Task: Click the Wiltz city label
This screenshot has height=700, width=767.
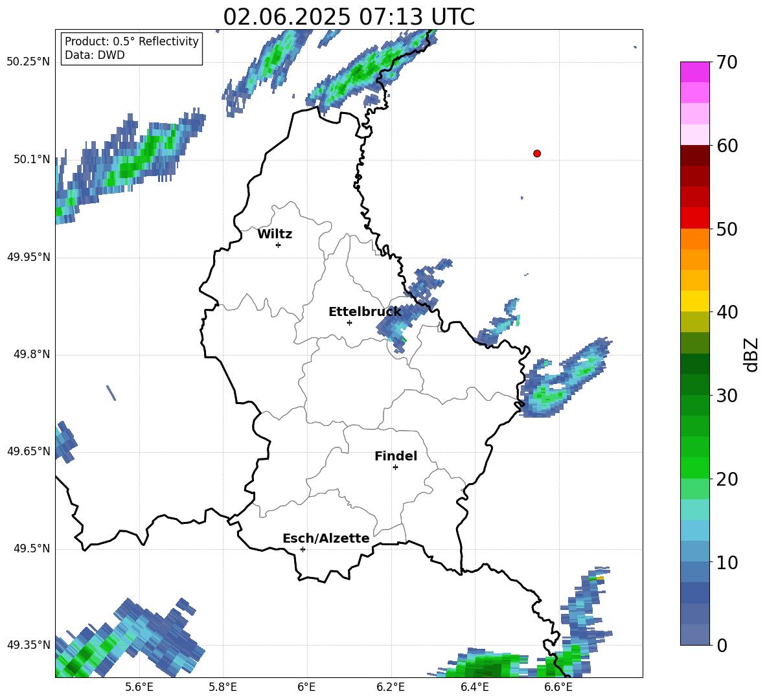Action: click(275, 234)
